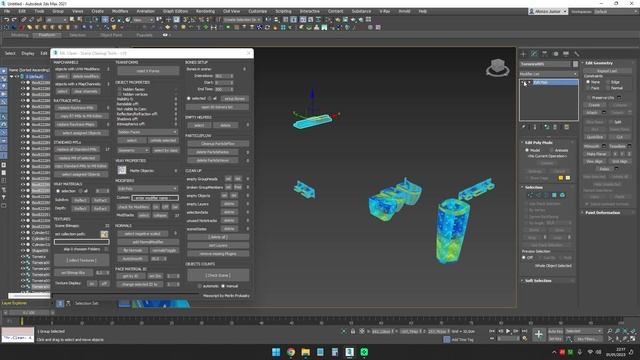Open the Utilities command panel tab
Viewport: 640px width, 360px height.
tap(576, 54)
